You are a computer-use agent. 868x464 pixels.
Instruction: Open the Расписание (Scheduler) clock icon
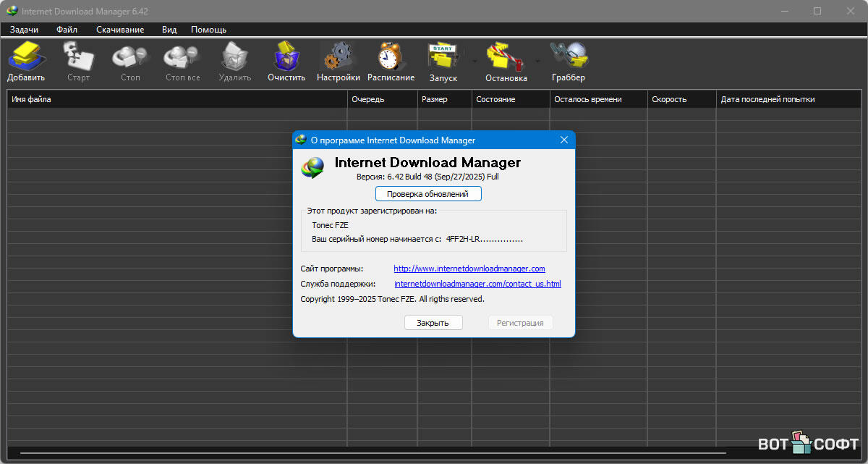[x=391, y=62]
